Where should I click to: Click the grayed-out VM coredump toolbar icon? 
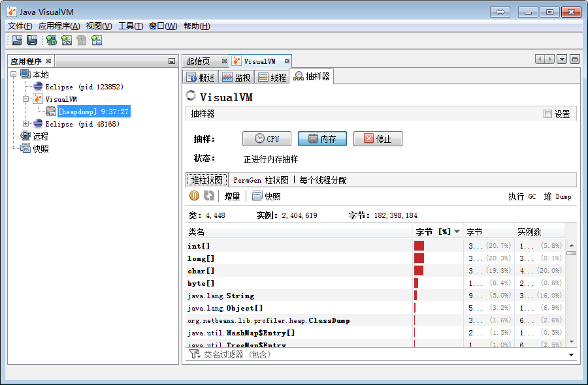tap(82, 40)
